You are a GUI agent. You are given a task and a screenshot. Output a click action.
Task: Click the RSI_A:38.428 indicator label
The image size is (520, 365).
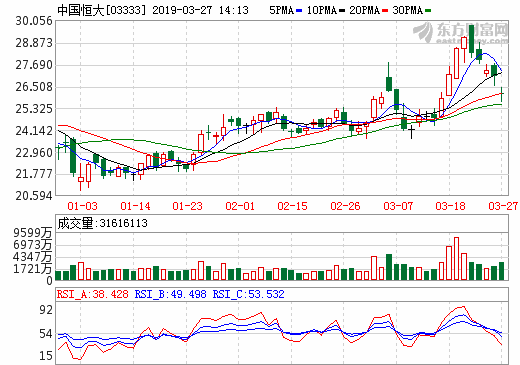[x=92, y=294]
